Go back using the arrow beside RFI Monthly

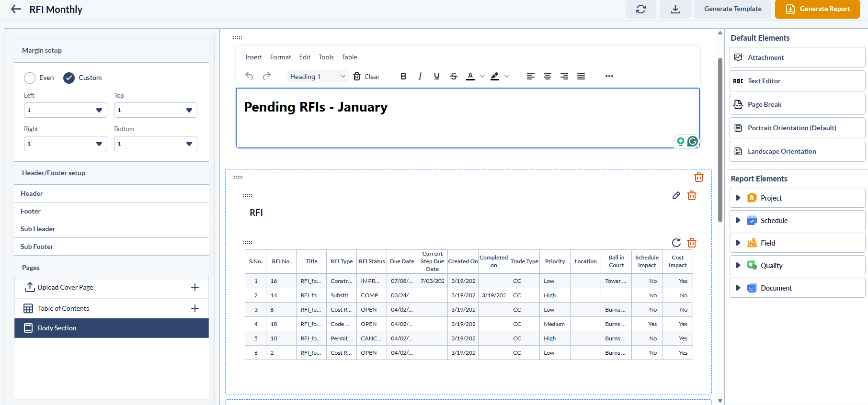pos(16,9)
